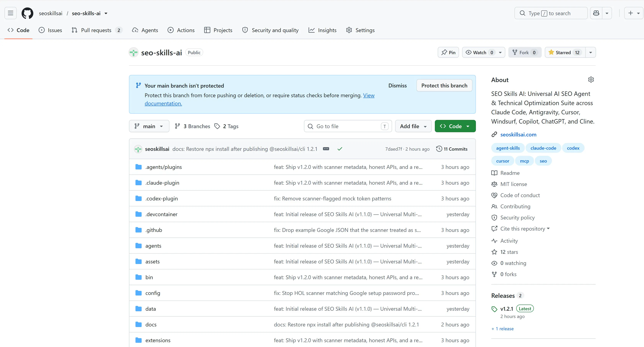Open the repository switcher caret beside seo-skills-ai
This screenshot has width=644, height=347.
106,13
